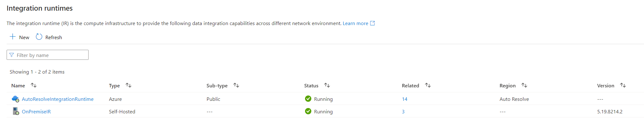The width and height of the screenshot is (644, 129).
Task: Sort by Related column arrows
Action: (x=428, y=85)
